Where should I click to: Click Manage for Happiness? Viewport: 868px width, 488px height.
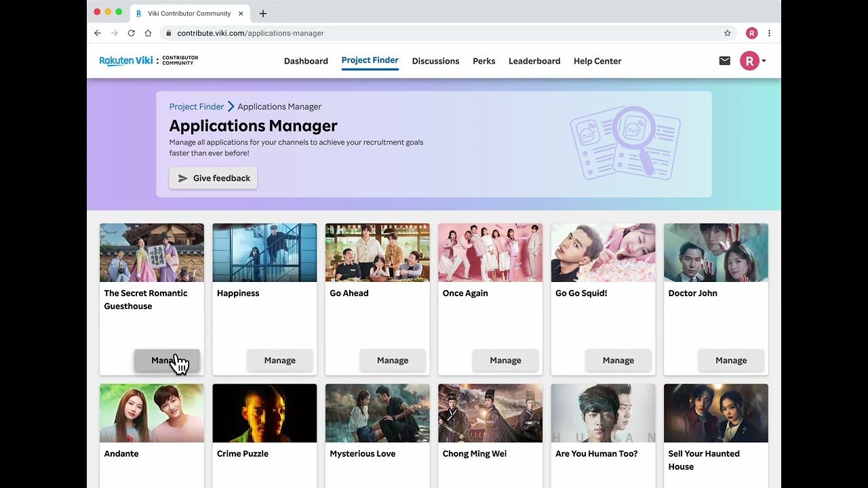pyautogui.click(x=280, y=361)
